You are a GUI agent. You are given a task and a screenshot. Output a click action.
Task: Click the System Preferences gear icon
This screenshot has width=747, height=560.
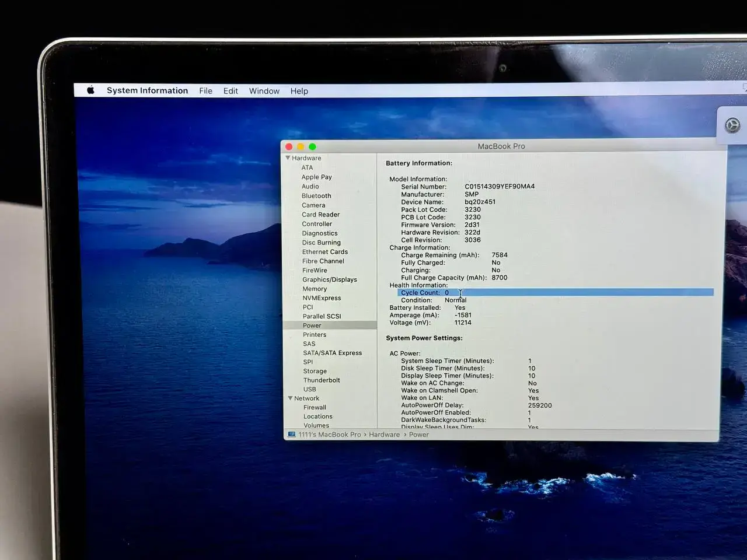point(732,125)
